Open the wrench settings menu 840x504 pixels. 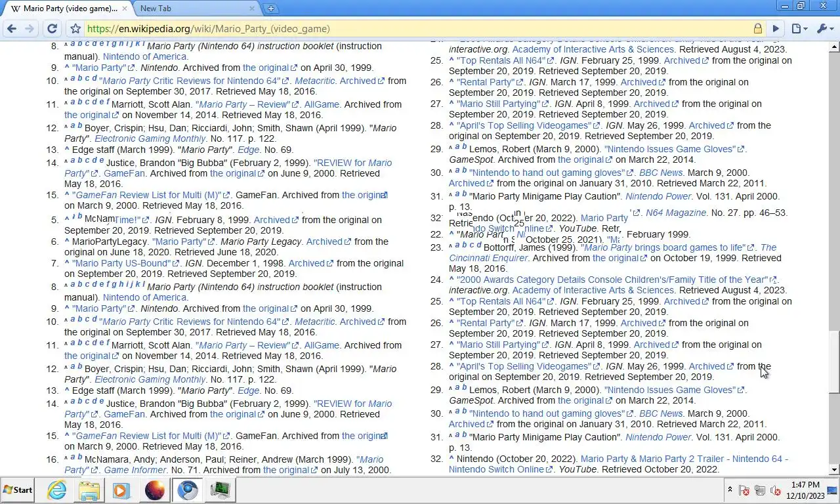pyautogui.click(x=824, y=29)
